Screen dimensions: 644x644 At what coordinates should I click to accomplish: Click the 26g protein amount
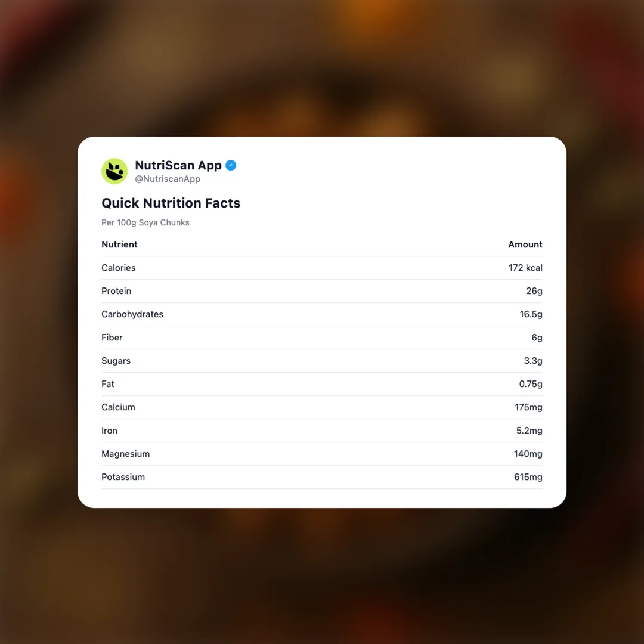tap(534, 291)
